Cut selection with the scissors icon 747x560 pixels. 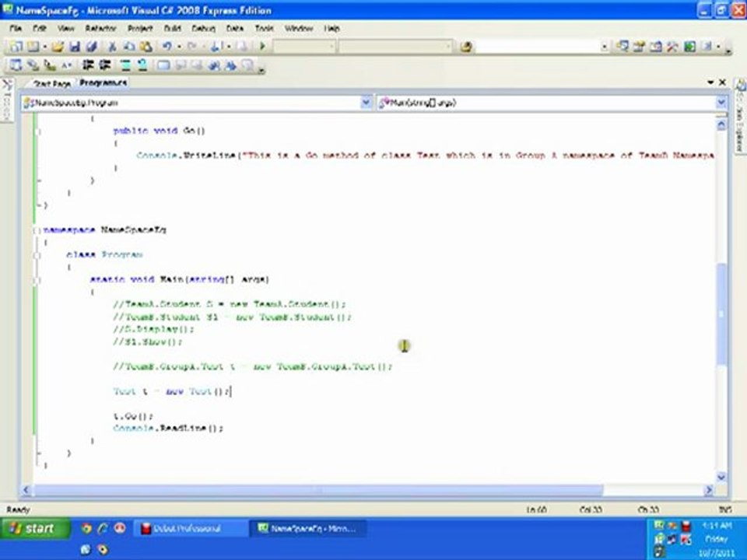pos(112,46)
